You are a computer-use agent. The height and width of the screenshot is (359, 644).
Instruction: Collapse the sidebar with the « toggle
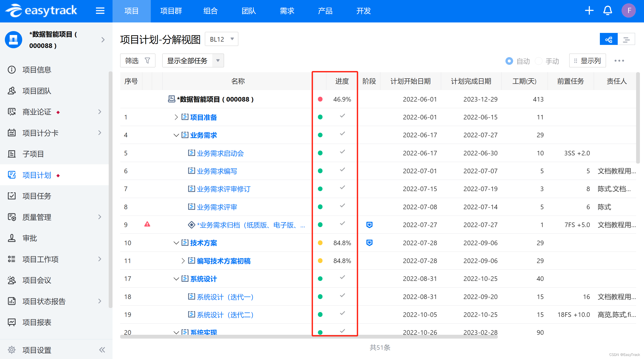click(102, 350)
